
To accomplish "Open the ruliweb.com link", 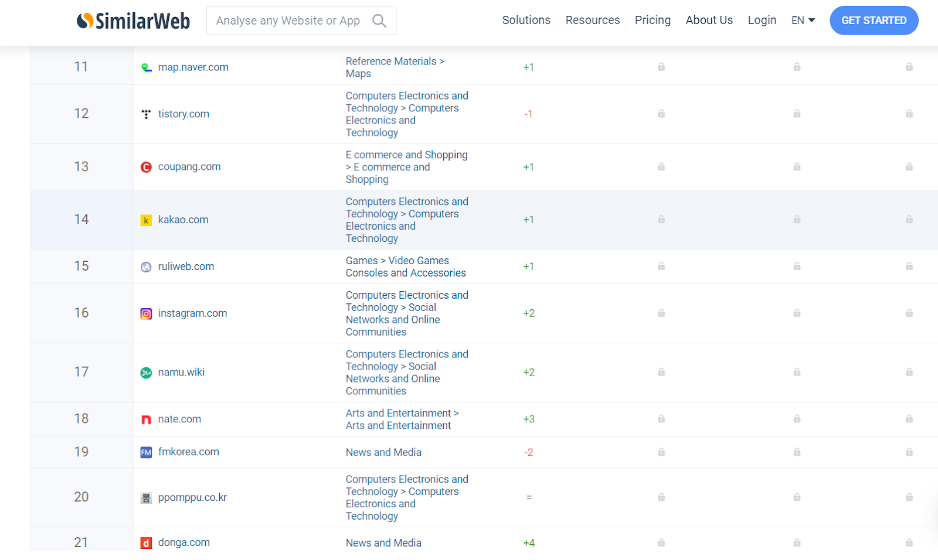I will (x=186, y=267).
